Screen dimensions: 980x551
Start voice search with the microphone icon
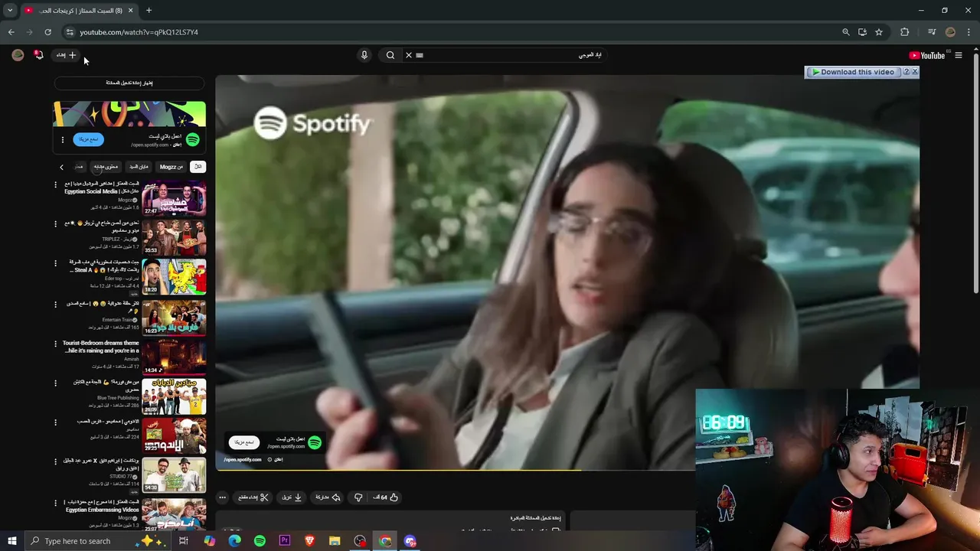pyautogui.click(x=364, y=55)
